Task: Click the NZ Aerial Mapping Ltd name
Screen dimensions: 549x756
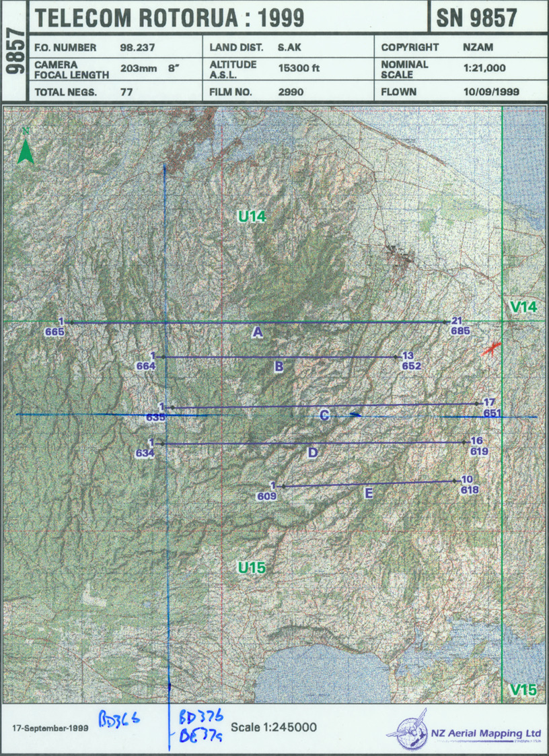Action: (486, 733)
